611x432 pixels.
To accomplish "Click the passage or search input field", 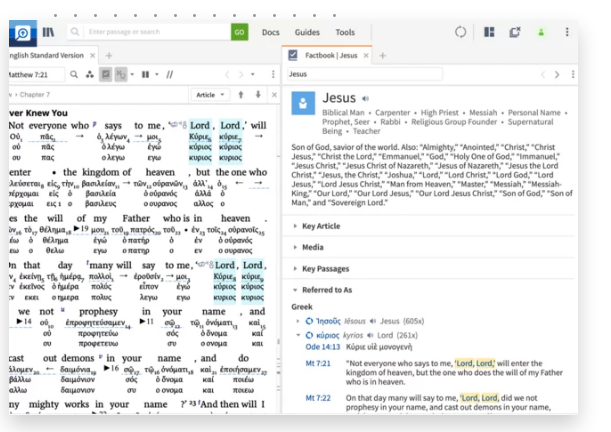I will [156, 32].
